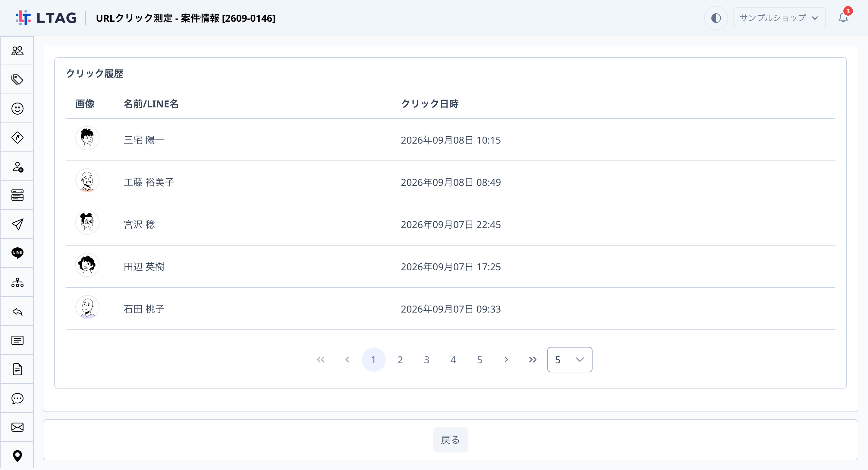Click the クリック日時 column header
This screenshot has width=868, height=470.
(429, 103)
